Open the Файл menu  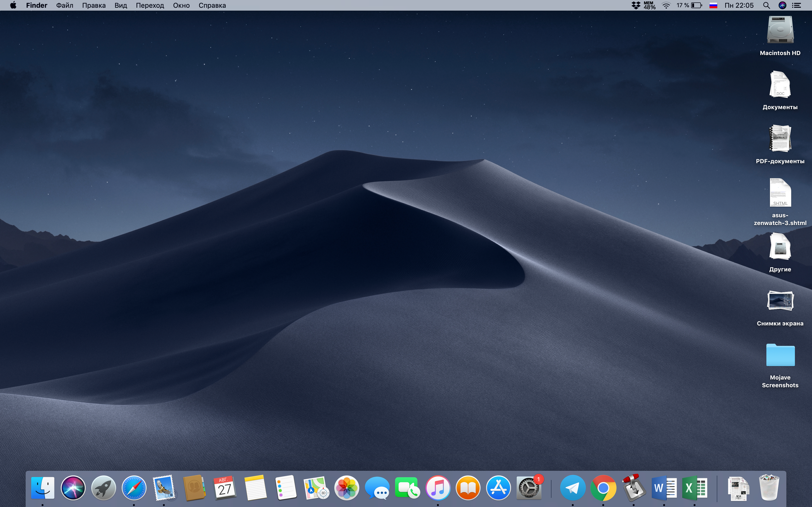(x=65, y=5)
